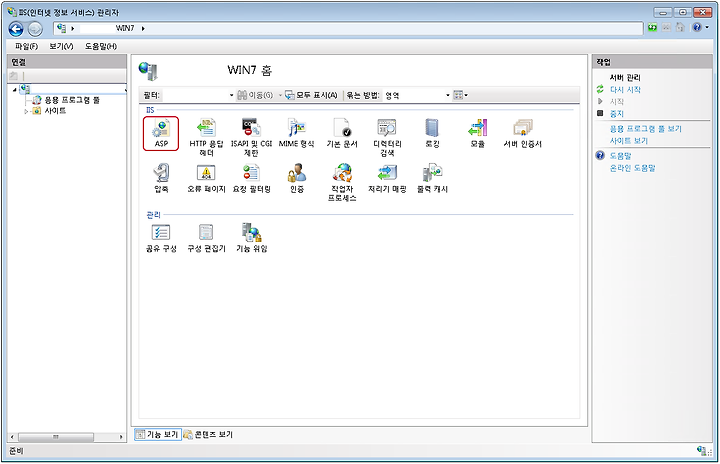This screenshot has width=720, height=464.
Task: Open 오류 페이지 feature
Action: 206,178
